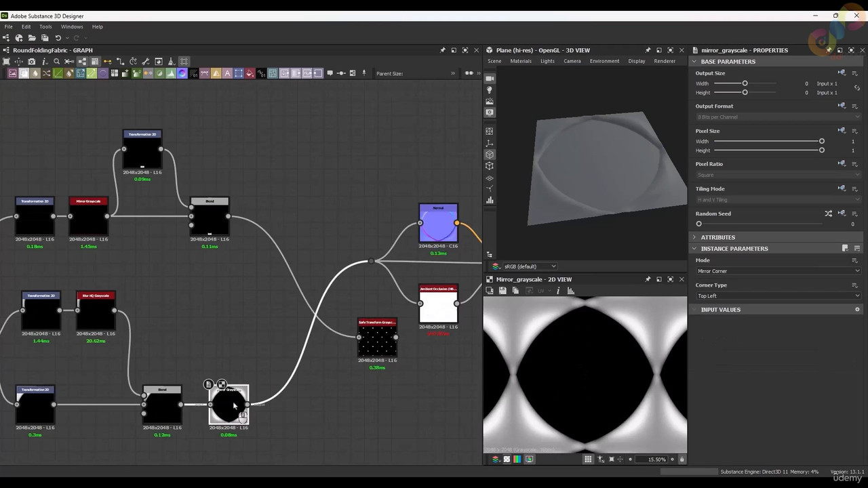Screen dimensions: 868x488
Task: Toggle environment background icon in 3D view
Action: click(490, 102)
